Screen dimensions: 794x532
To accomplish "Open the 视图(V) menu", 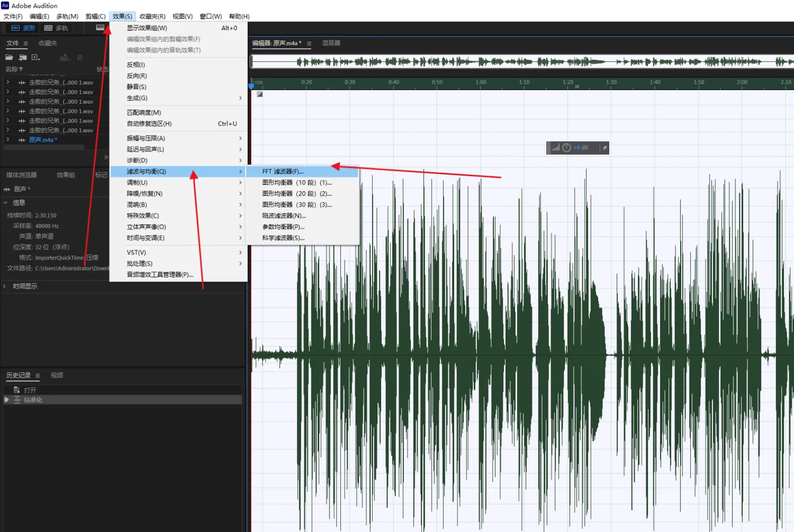I will pyautogui.click(x=183, y=16).
